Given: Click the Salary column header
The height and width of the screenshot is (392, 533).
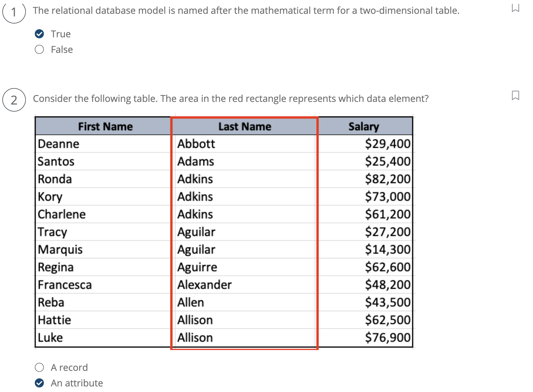Looking at the screenshot, I should (x=364, y=126).
